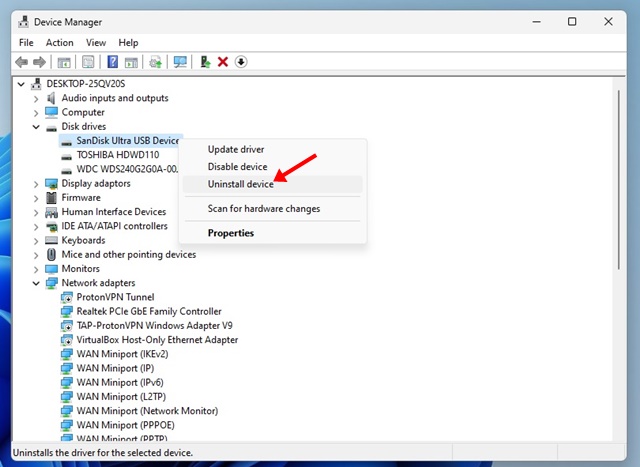This screenshot has height=467, width=640.
Task: Choose Update driver from context menu
Action: [236, 149]
